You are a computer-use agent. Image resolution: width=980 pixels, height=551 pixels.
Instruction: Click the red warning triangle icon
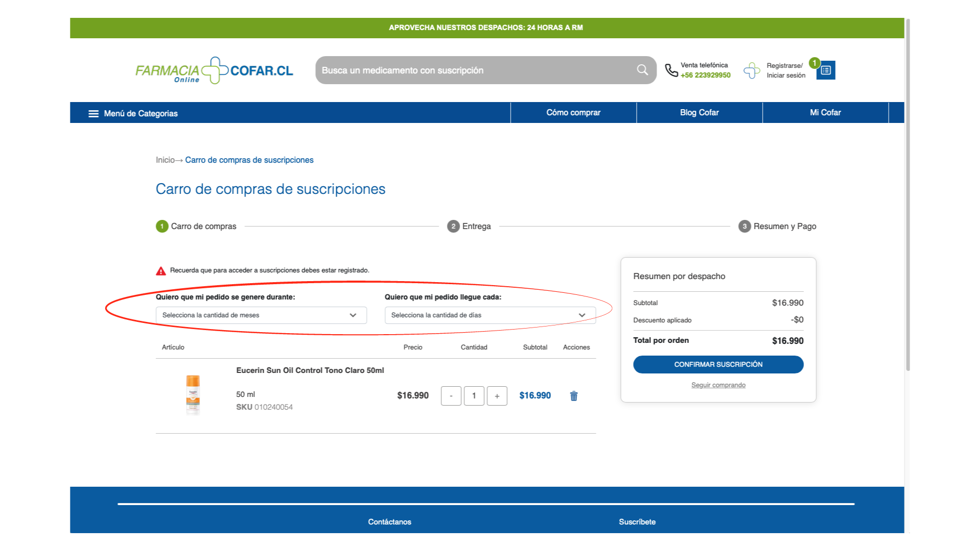(x=161, y=271)
